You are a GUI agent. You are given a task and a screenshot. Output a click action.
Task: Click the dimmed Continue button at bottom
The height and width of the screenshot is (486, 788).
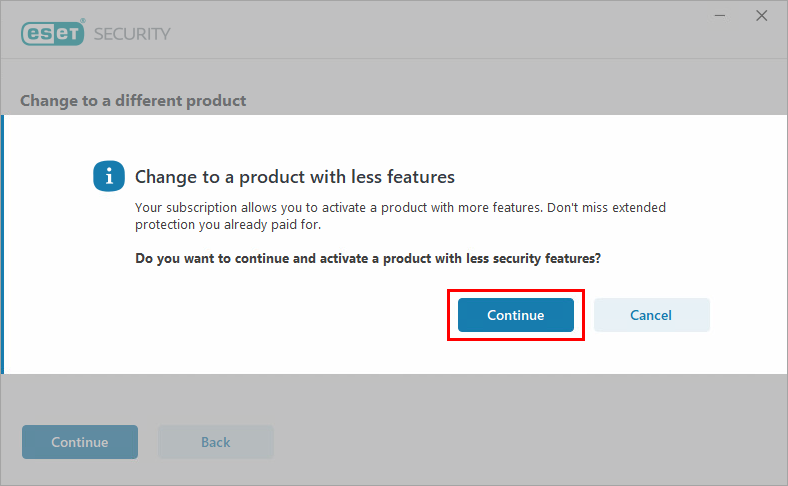[80, 442]
